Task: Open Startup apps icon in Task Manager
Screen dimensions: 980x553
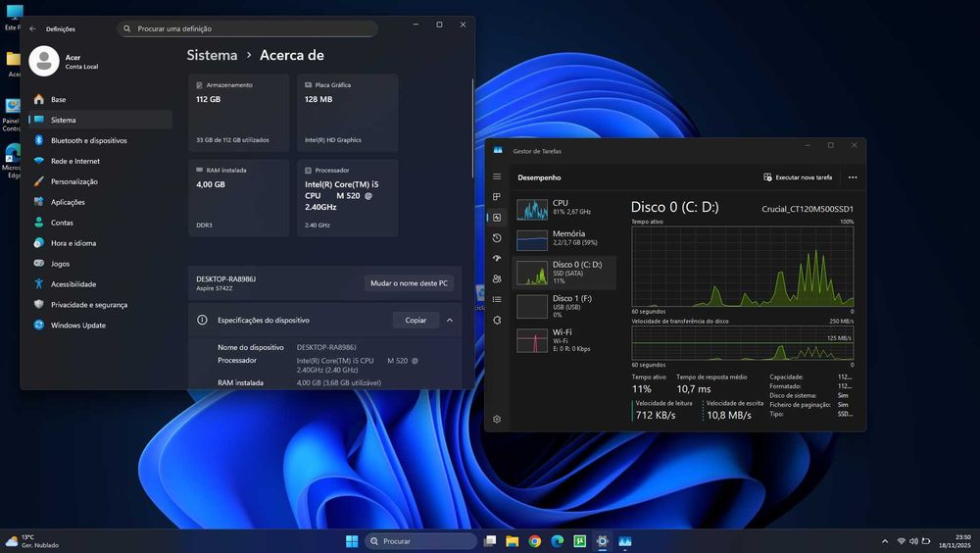Action: 497,258
